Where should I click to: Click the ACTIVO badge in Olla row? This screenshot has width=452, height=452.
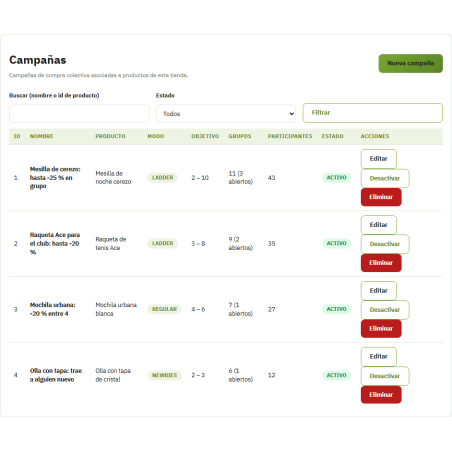(336, 375)
